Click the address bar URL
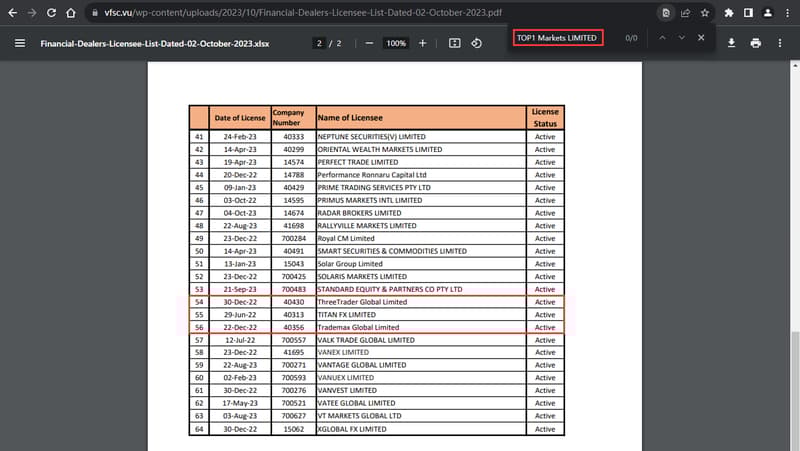 303,13
